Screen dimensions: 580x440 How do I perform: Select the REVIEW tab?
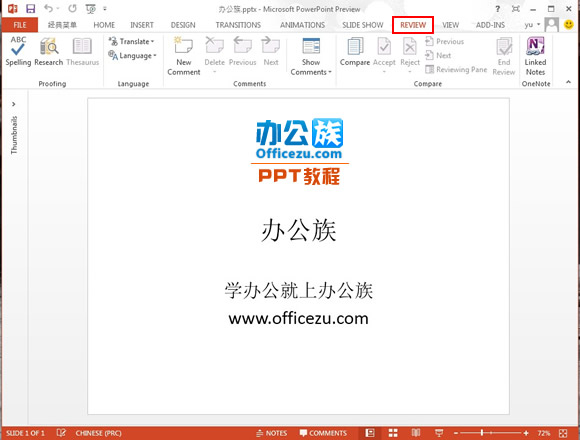413,25
